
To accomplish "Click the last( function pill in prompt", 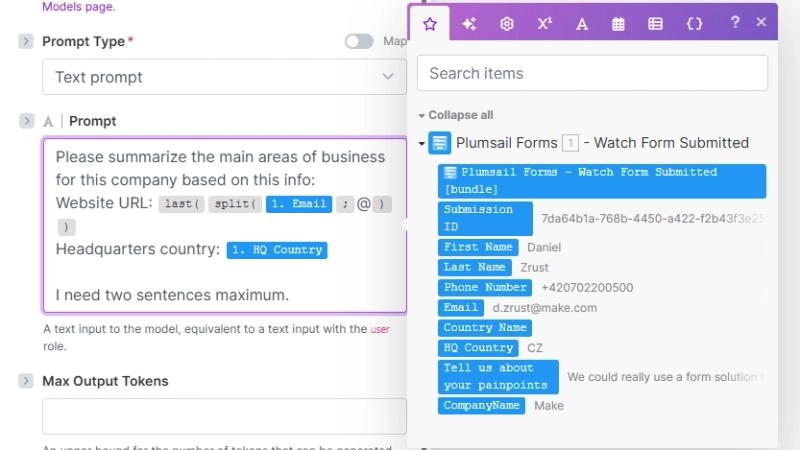I will pyautogui.click(x=181, y=204).
